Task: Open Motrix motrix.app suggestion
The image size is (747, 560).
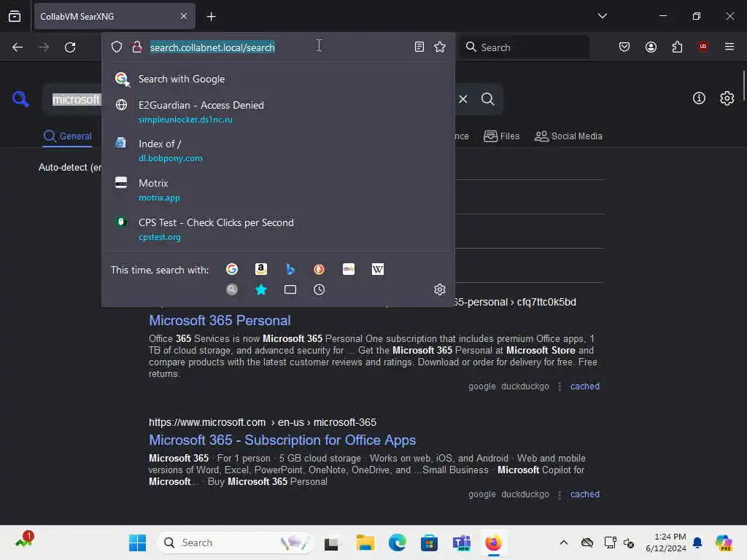Action: tap(278, 190)
